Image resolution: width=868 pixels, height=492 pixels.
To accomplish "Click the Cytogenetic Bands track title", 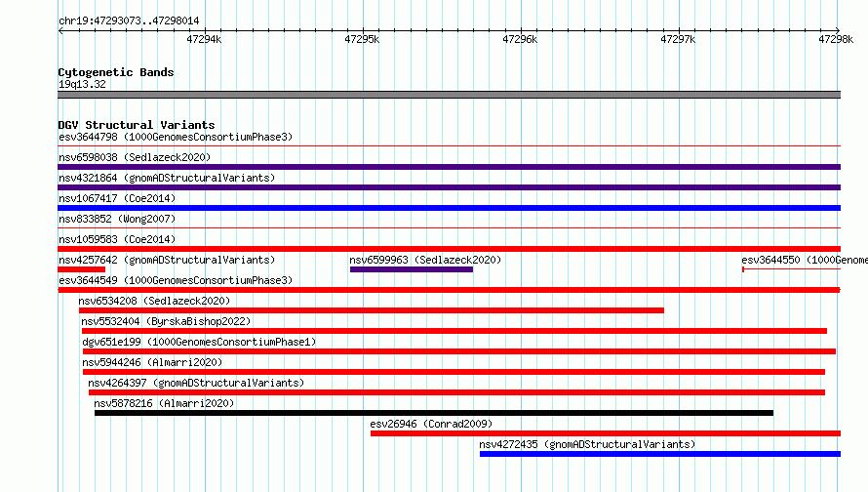I will tap(116, 72).
